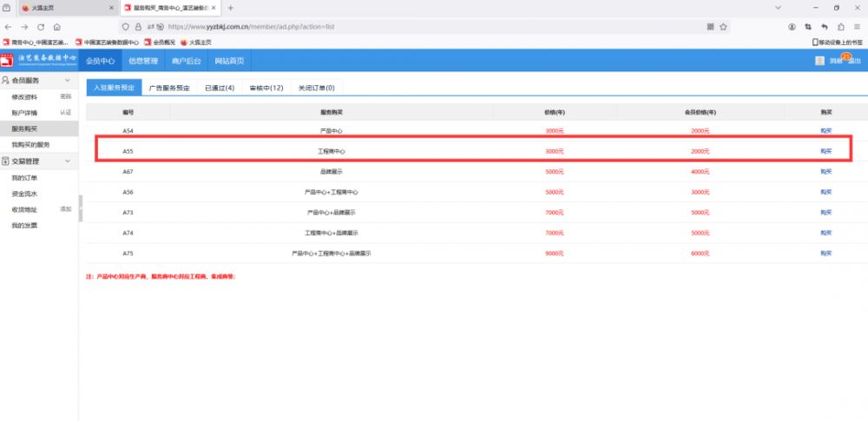Viewport: 868px width, 421px height.
Task: Collapse the 交易管理 sidebar section
Action: coord(69,161)
